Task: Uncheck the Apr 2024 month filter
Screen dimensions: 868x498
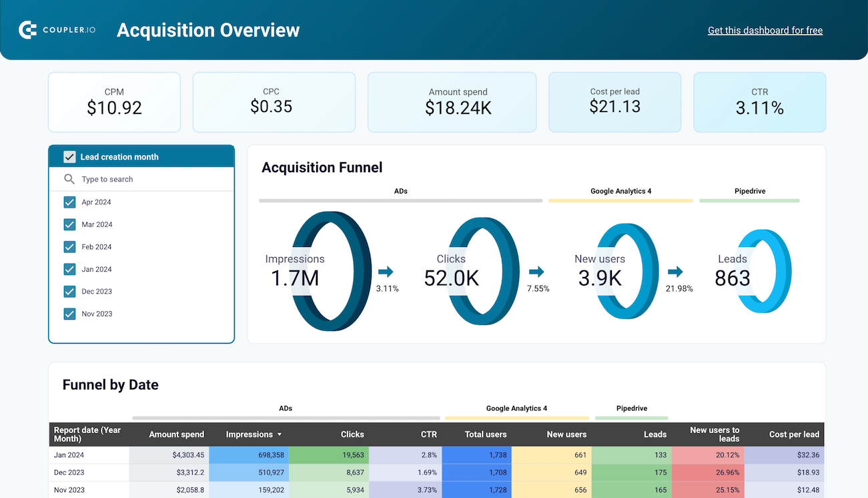Action: click(x=69, y=202)
